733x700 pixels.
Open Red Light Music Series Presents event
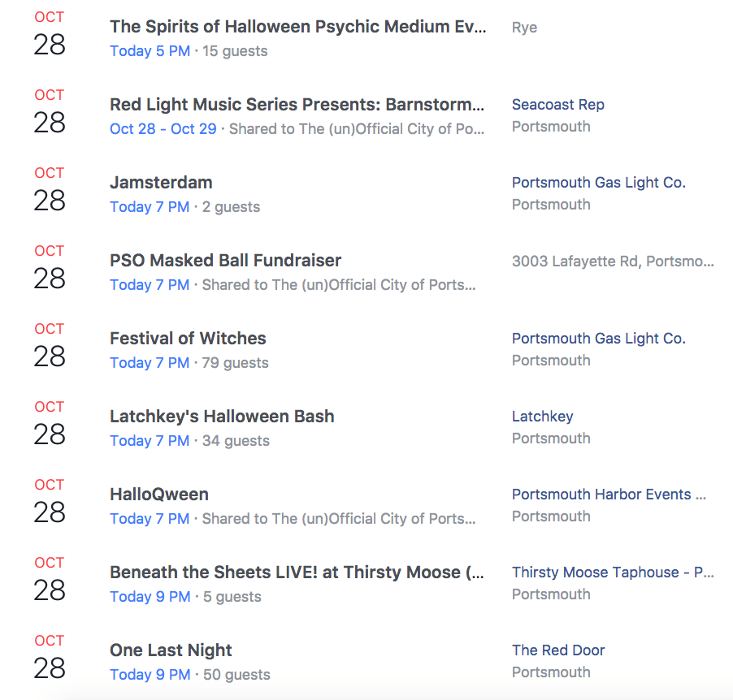point(297,105)
